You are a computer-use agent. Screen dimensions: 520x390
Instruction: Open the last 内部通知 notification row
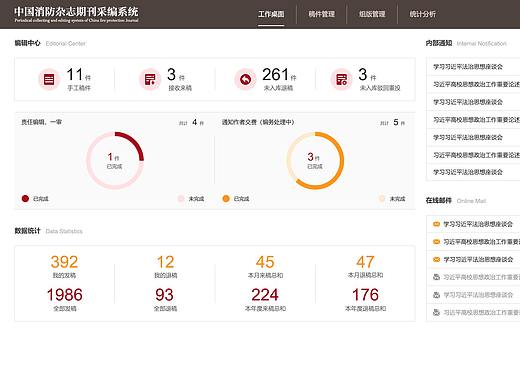(473, 172)
